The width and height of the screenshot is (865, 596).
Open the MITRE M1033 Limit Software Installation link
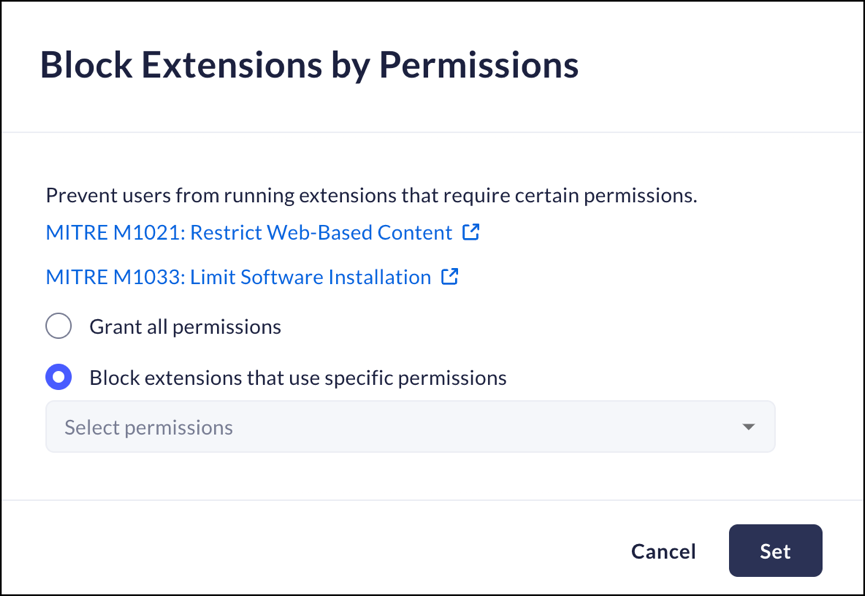(238, 277)
